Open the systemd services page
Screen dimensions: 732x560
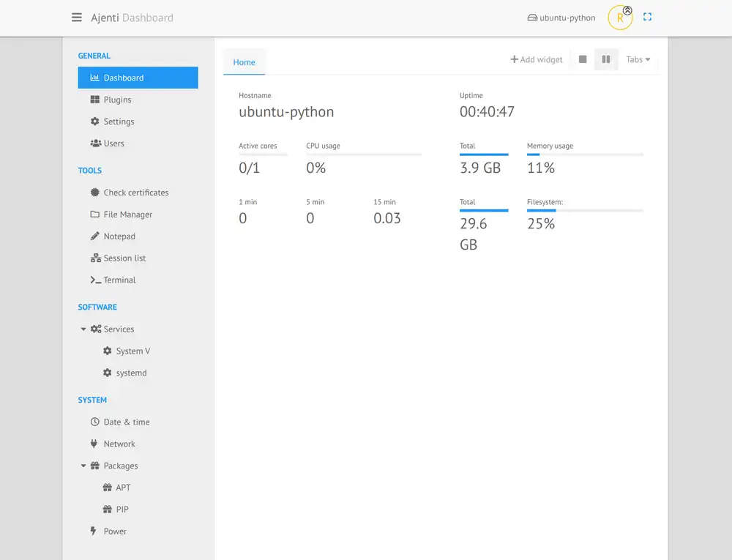pos(132,373)
